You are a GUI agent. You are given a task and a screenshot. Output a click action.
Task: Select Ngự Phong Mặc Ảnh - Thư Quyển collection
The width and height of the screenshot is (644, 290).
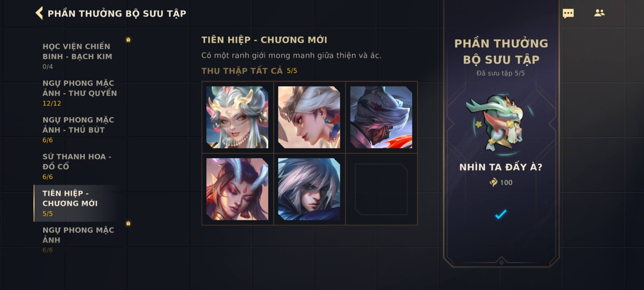[x=80, y=93]
